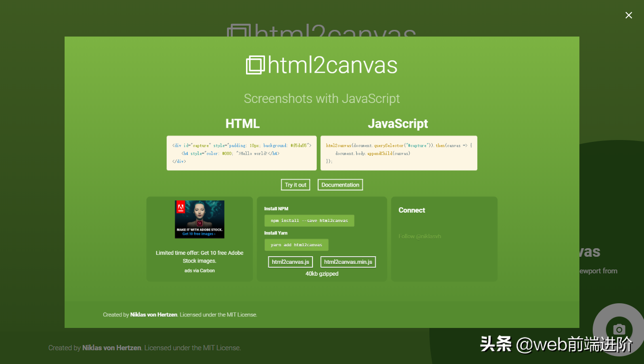
Task: Click the Install Yarn label
Action: click(x=275, y=233)
